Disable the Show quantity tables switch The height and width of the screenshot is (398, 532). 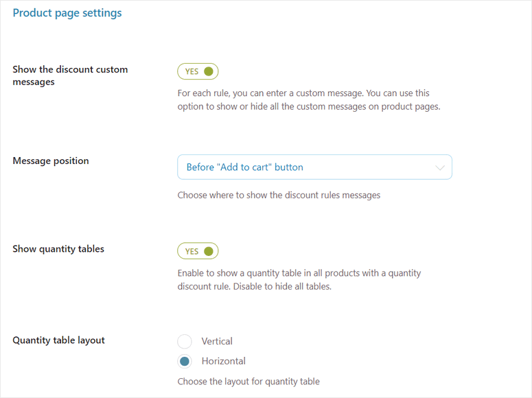pos(198,251)
